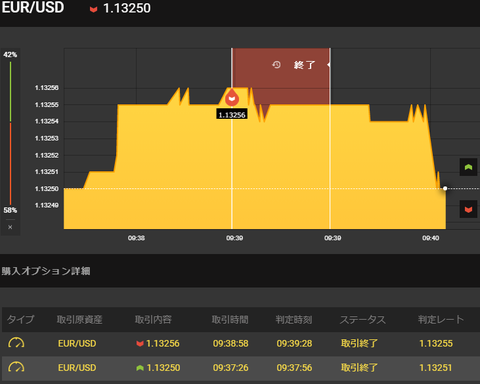Click the 判定時刻 column header
The image size is (480, 384).
(294, 320)
